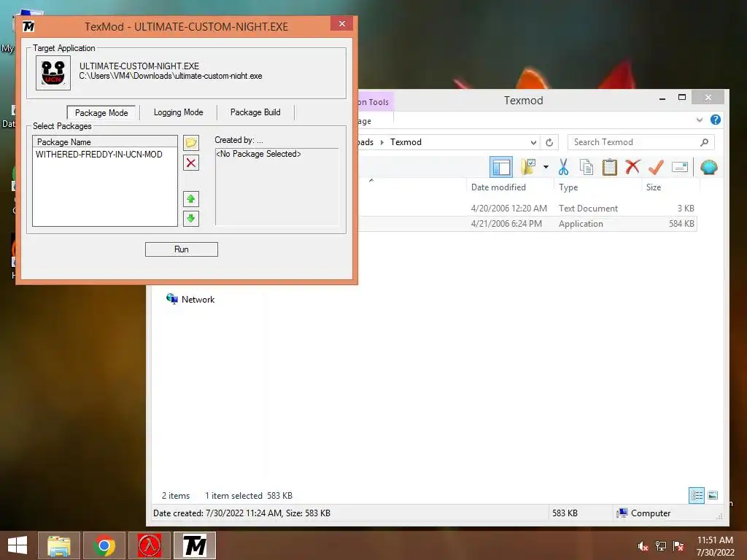Image resolution: width=747 pixels, height=560 pixels.
Task: Maximize the Texmod Explorer window
Action: (682, 98)
